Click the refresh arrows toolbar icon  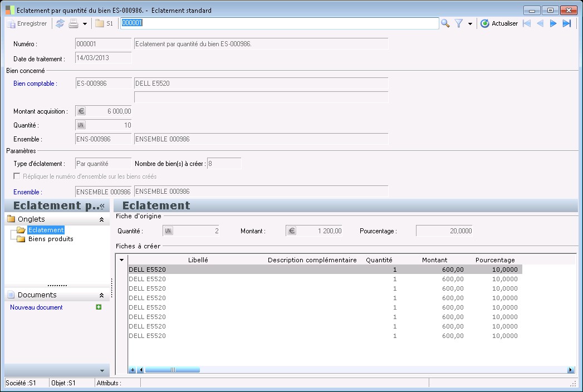pos(60,23)
